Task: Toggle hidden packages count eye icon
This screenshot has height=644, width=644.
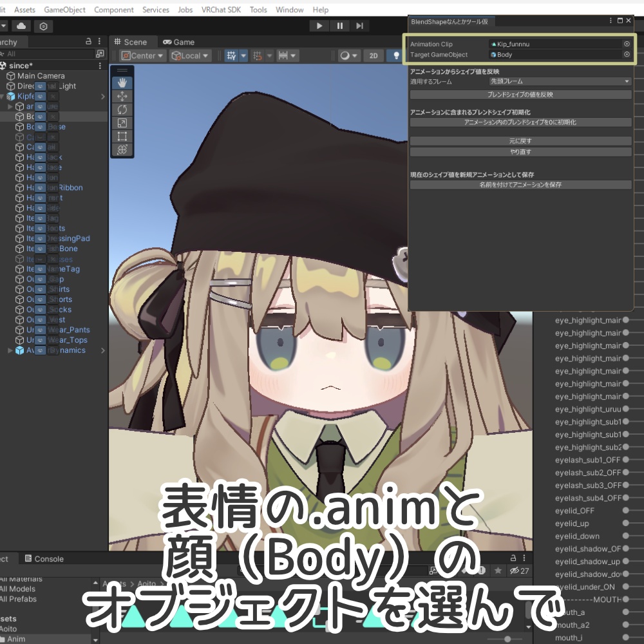Action: [x=520, y=571]
